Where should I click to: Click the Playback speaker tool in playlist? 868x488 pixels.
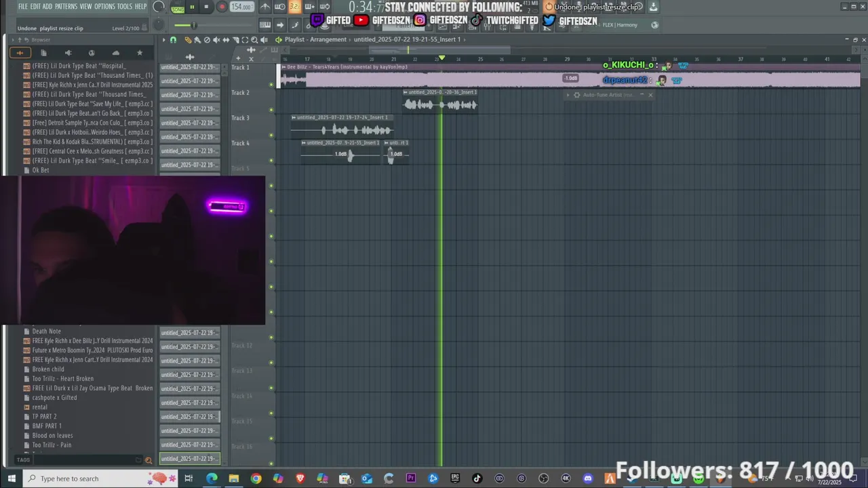(263, 40)
